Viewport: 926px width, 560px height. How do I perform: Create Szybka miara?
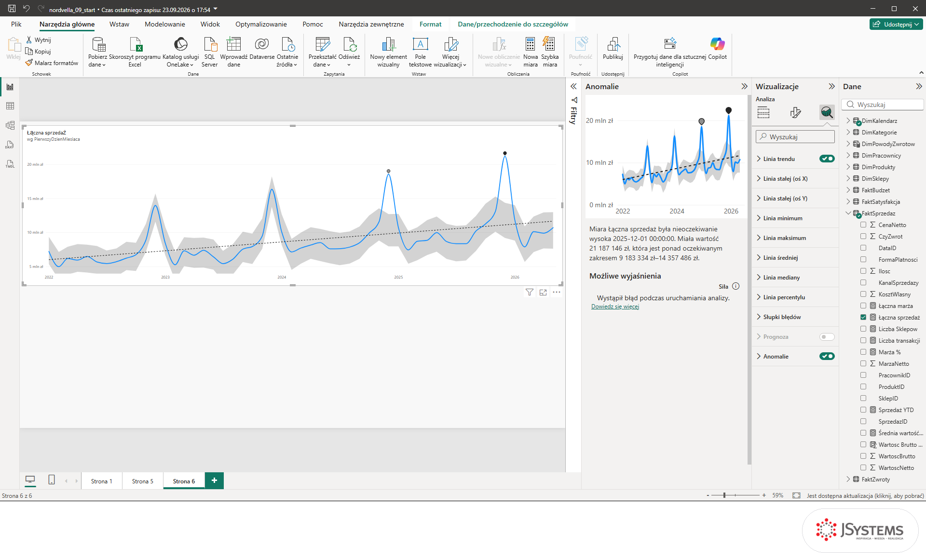550,52
